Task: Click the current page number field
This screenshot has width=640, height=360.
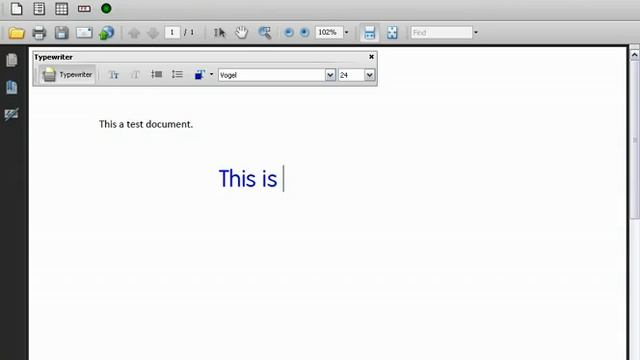Action: (x=172, y=32)
